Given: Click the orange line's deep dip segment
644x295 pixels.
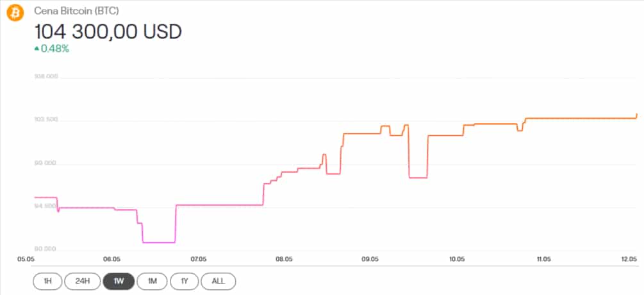Looking at the screenshot, I should (418, 177).
